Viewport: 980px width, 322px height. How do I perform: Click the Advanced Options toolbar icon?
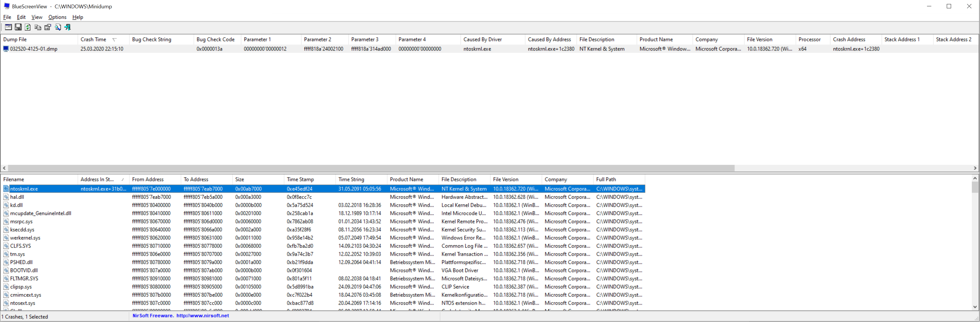(8, 27)
